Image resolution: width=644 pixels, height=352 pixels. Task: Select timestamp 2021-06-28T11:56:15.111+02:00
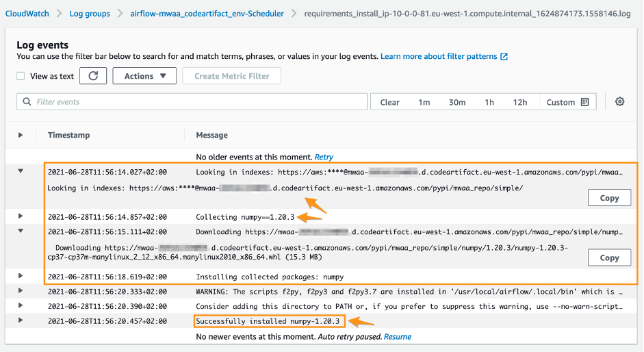(107, 231)
